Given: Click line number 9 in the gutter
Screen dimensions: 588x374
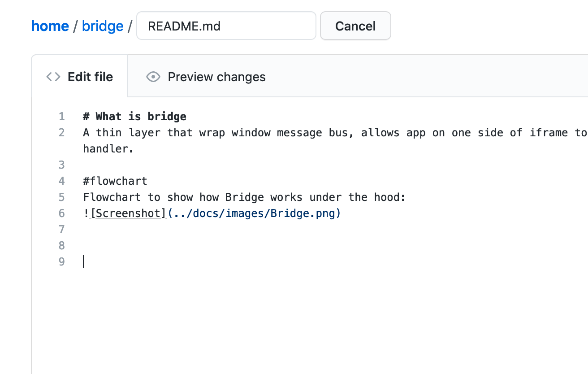Looking at the screenshot, I should (62, 262).
